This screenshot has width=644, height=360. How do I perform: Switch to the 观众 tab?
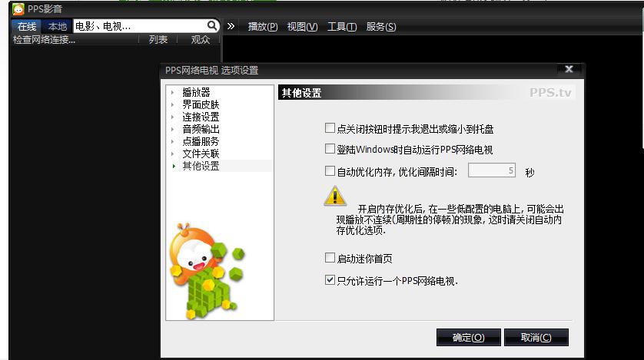coord(201,39)
